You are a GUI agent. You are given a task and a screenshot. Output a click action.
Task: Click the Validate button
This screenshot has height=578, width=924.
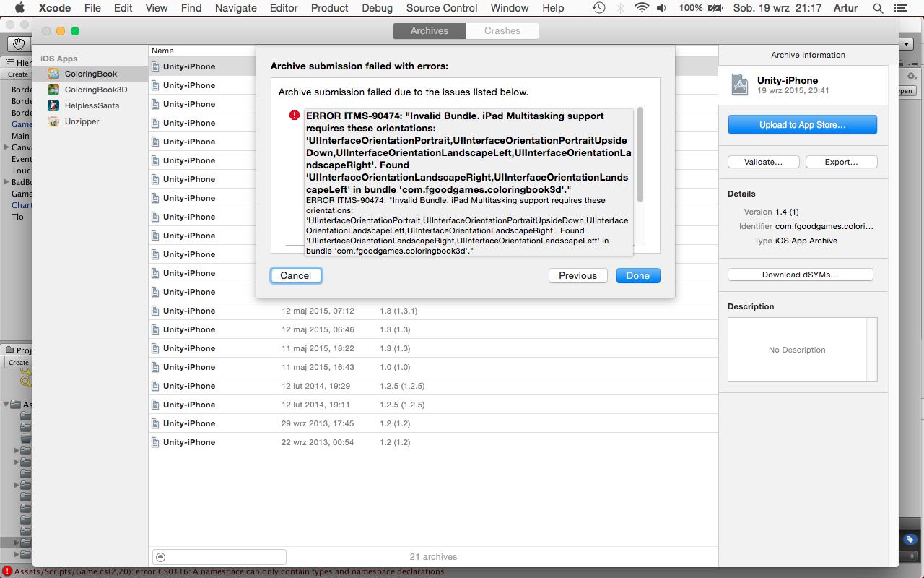click(763, 161)
